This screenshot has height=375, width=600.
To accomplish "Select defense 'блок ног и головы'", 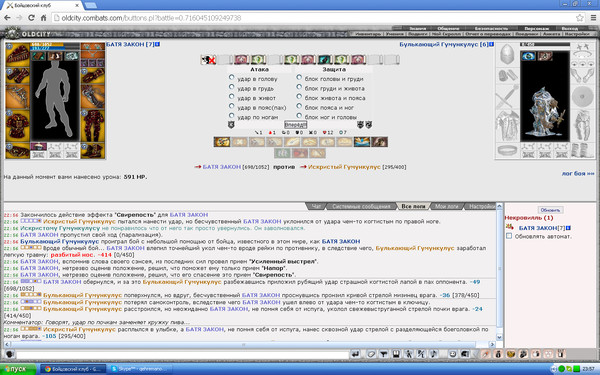I will point(299,116).
